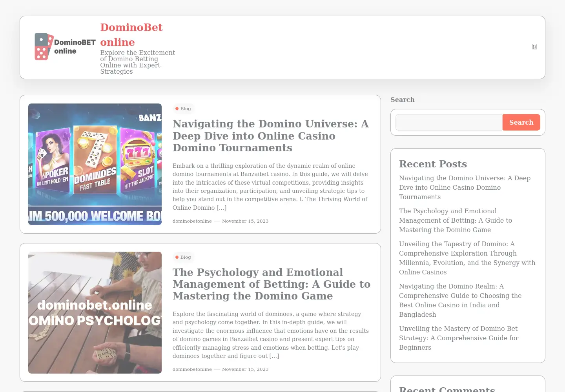565x392 pixels.
Task: Open Recent Posts link Unveiling the Tapestry of Domino
Action: [x=467, y=258]
